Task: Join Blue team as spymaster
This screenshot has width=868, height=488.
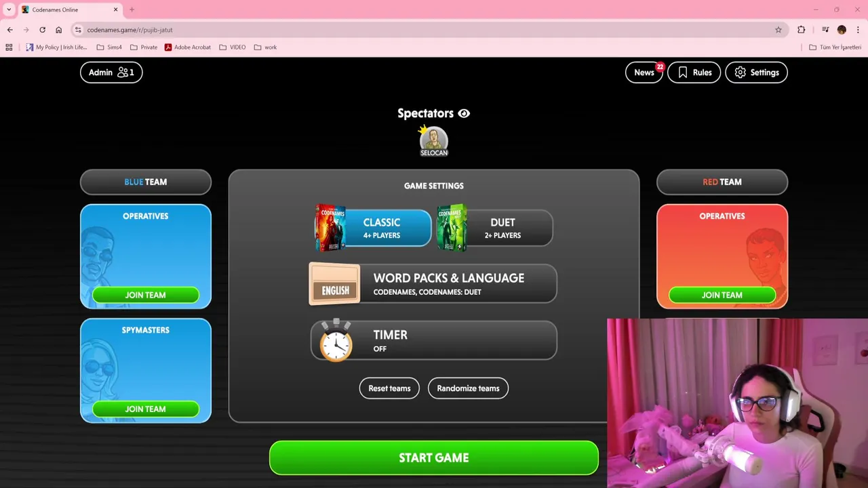Action: tap(145, 409)
